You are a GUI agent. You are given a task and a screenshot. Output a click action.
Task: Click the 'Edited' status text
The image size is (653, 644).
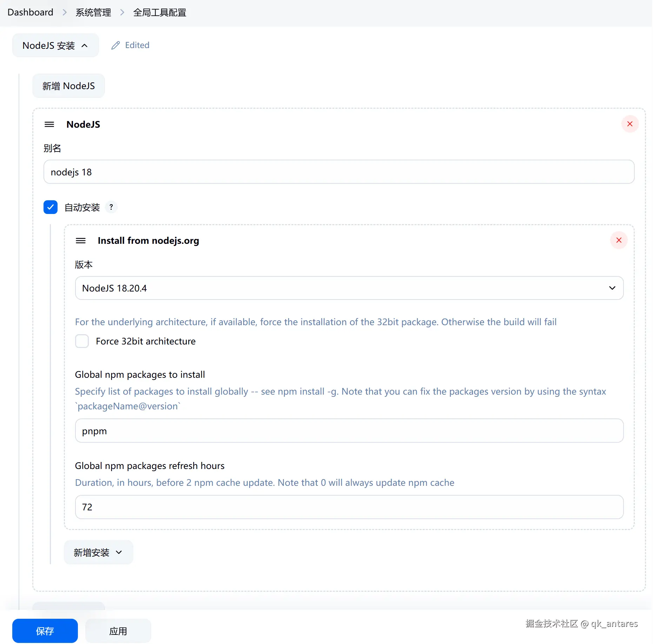click(137, 45)
